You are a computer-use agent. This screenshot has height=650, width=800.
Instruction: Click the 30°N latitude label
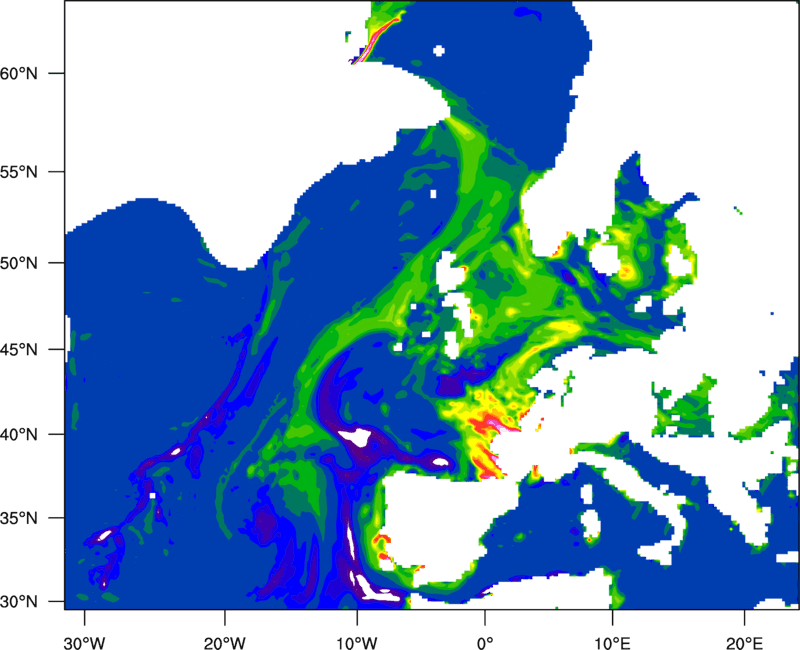(19, 602)
